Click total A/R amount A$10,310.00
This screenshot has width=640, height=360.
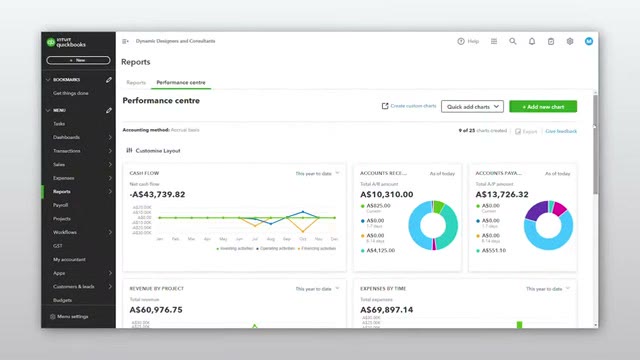[386, 195]
